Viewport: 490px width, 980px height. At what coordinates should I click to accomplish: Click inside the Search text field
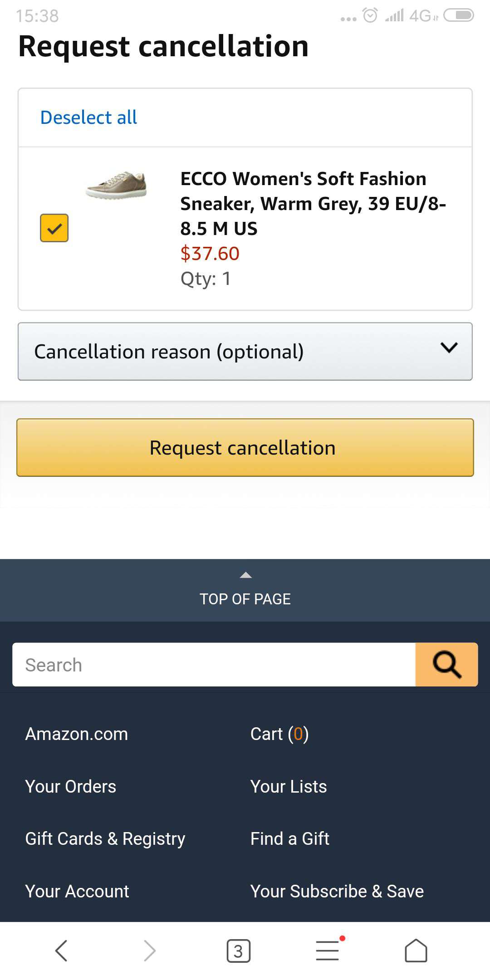point(214,665)
